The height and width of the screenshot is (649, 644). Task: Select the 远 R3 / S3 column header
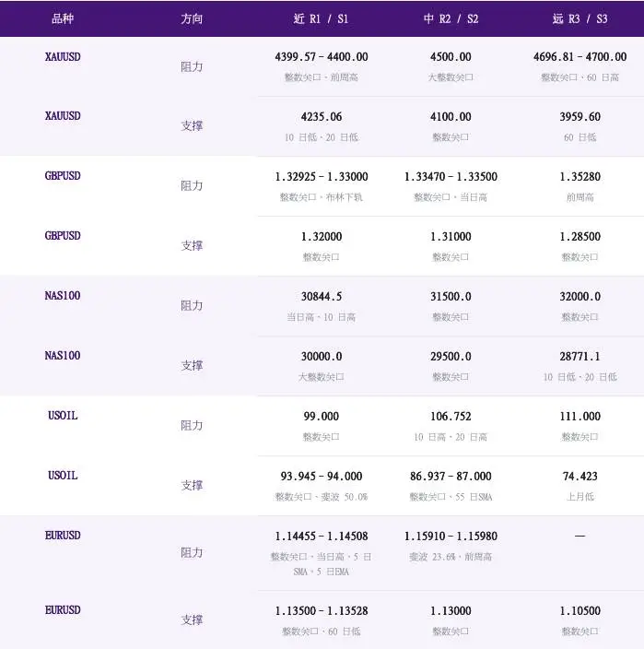tap(580, 18)
